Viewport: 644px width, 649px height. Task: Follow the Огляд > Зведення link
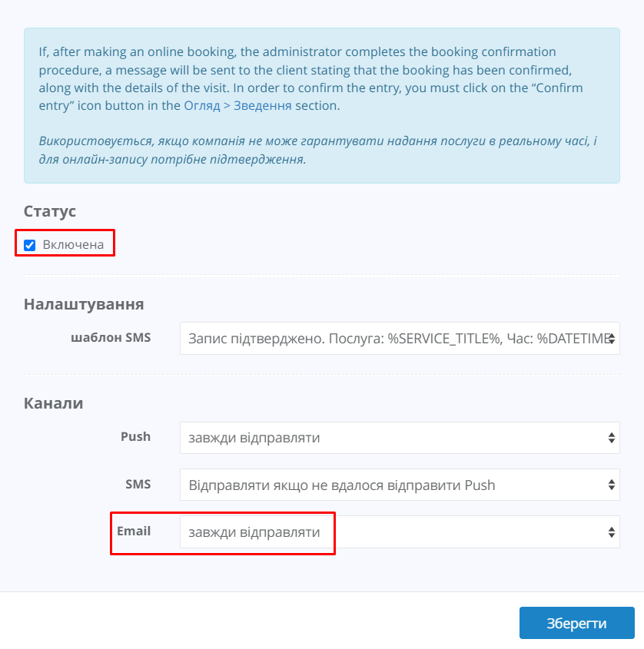click(x=237, y=106)
